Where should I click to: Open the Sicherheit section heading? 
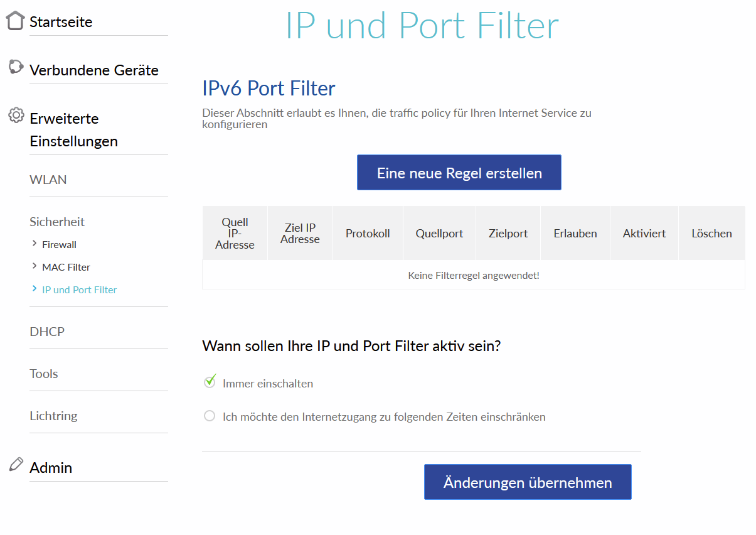pyautogui.click(x=57, y=222)
